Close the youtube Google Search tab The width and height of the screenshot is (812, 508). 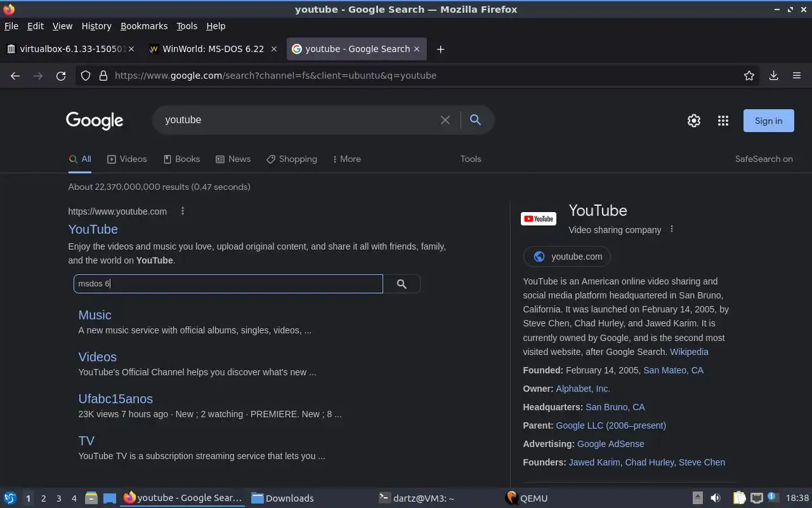417,49
